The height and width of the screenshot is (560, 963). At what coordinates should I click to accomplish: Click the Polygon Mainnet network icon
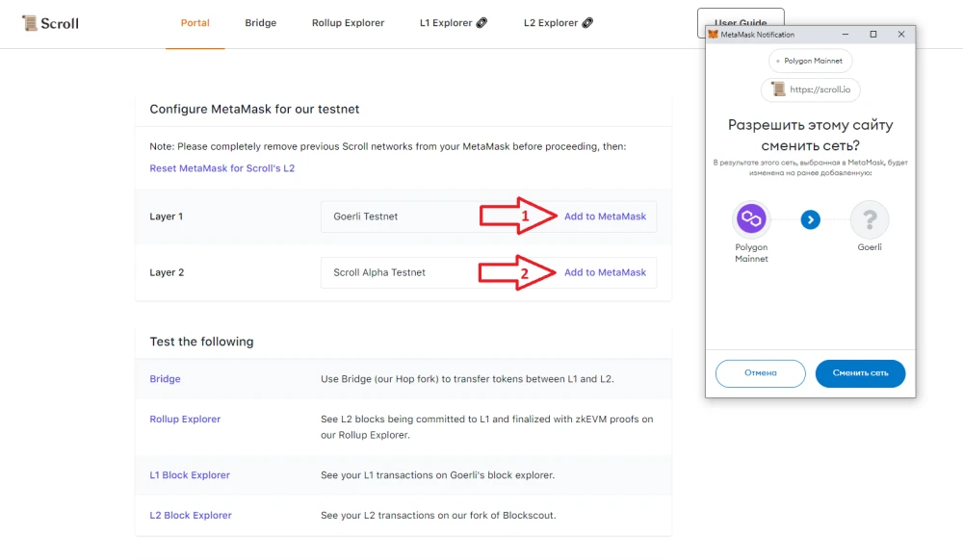[x=751, y=218]
